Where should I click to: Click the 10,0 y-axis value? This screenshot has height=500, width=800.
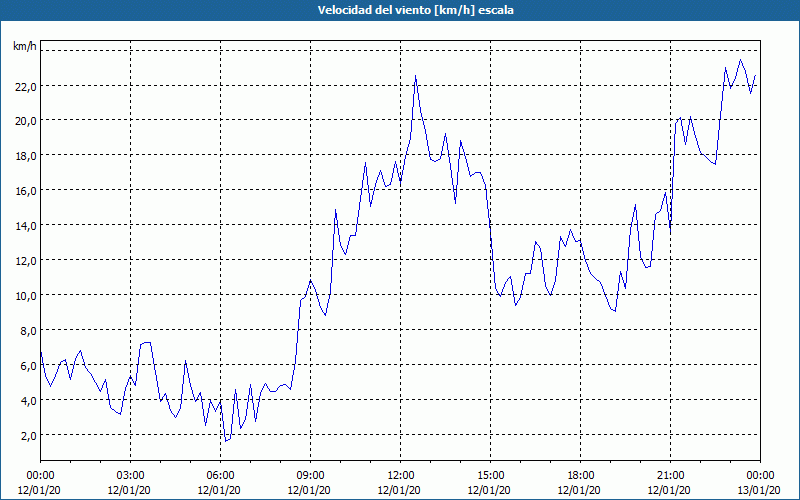coord(26,297)
